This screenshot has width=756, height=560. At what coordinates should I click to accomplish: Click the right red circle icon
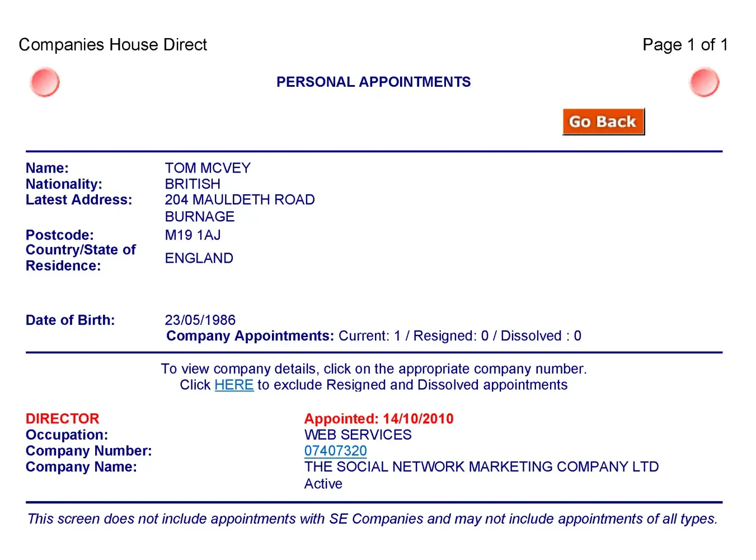coord(704,82)
